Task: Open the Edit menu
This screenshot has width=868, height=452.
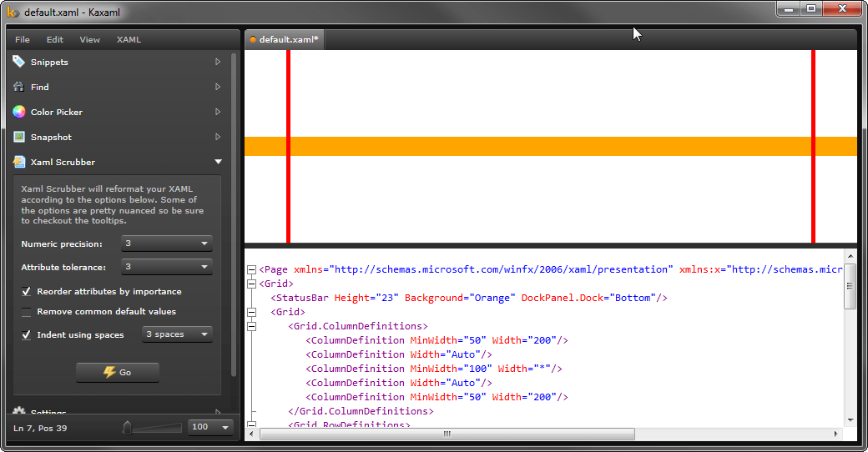Action: [55, 39]
